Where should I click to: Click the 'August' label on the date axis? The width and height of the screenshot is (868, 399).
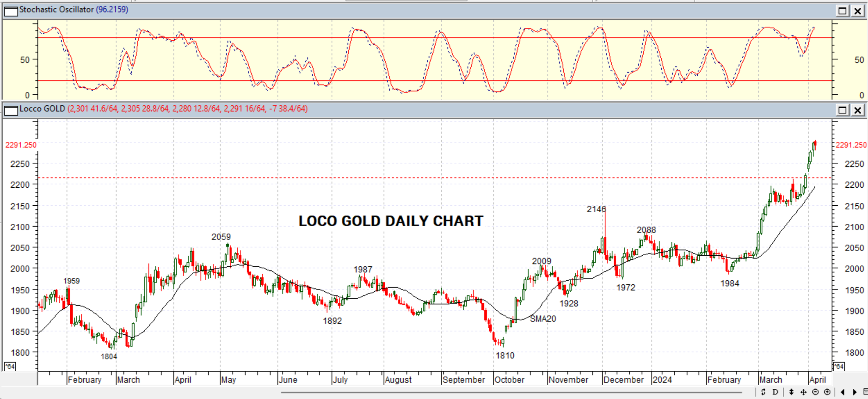point(398,380)
